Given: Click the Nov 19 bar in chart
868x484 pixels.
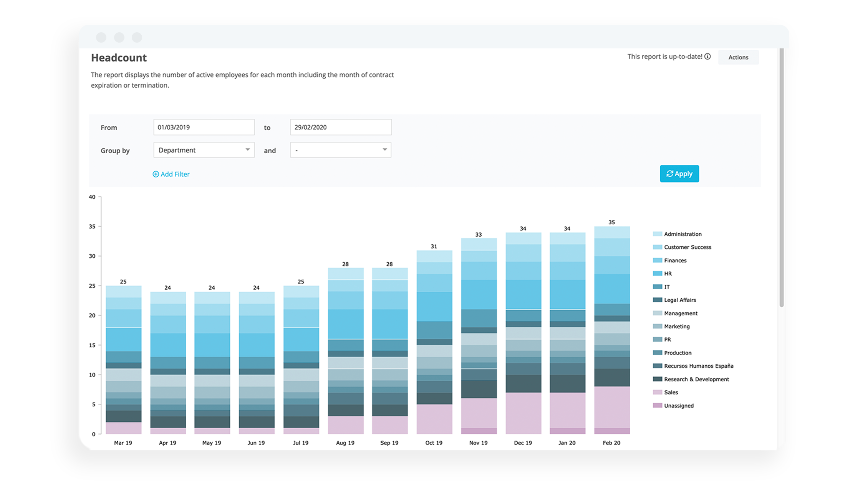Looking at the screenshot, I should click(479, 336).
